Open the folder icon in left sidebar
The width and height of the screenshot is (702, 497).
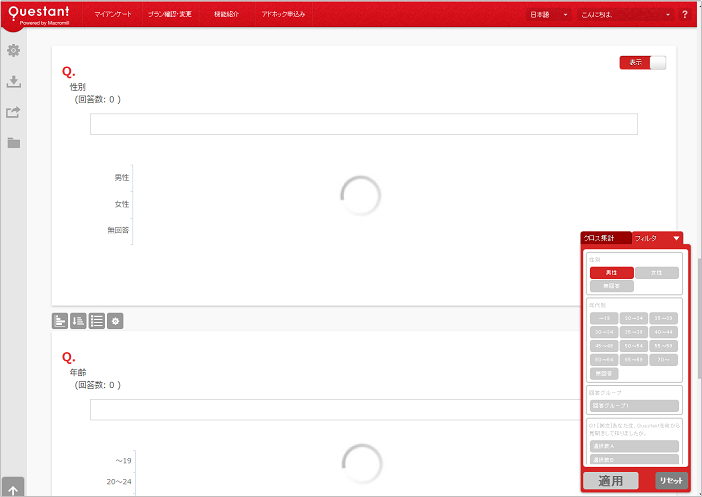[13, 142]
